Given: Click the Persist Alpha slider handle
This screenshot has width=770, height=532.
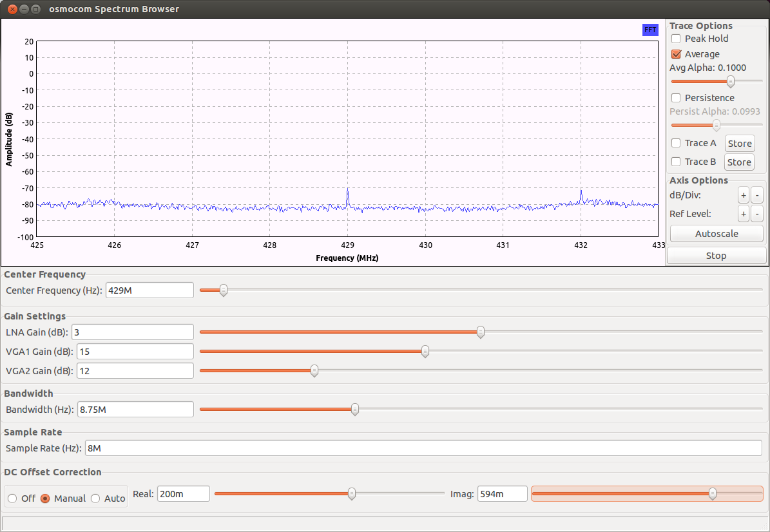Looking at the screenshot, I should coord(717,126).
